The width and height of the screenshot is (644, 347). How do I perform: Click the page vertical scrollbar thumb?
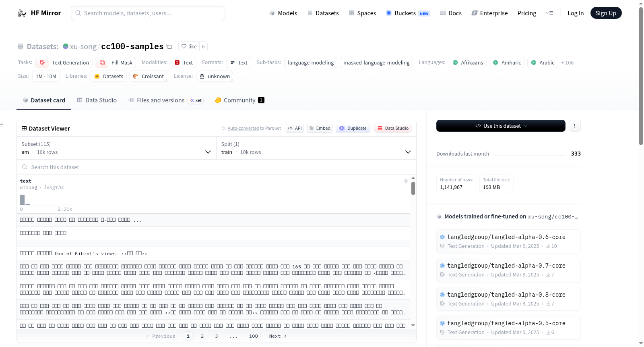coord(641,76)
